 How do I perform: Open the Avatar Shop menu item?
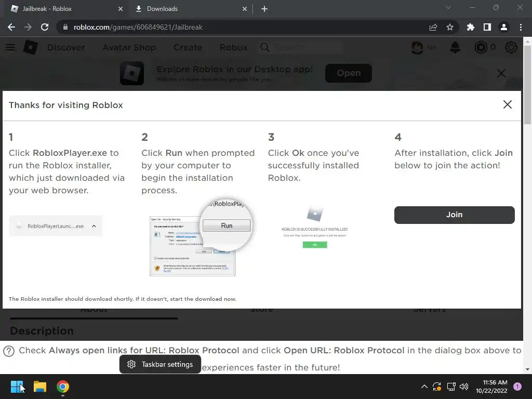tap(129, 47)
